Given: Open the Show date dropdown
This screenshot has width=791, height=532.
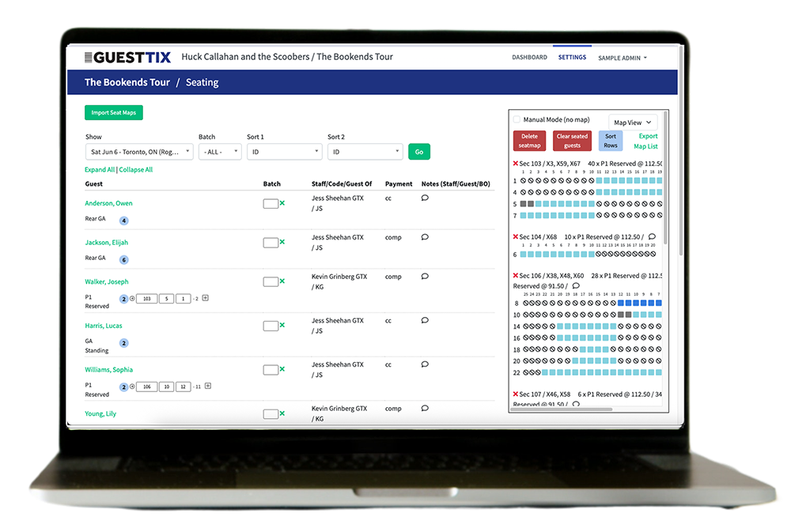Looking at the screenshot, I should 138,152.
